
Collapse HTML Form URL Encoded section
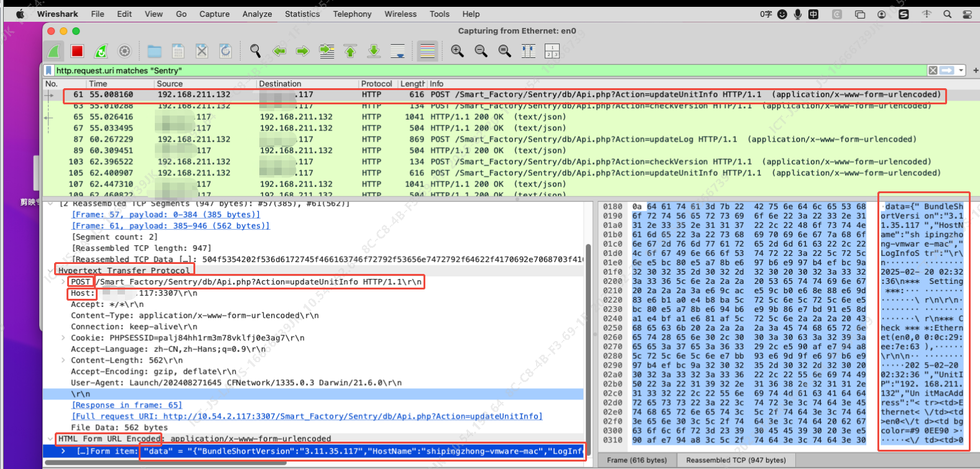click(51, 439)
